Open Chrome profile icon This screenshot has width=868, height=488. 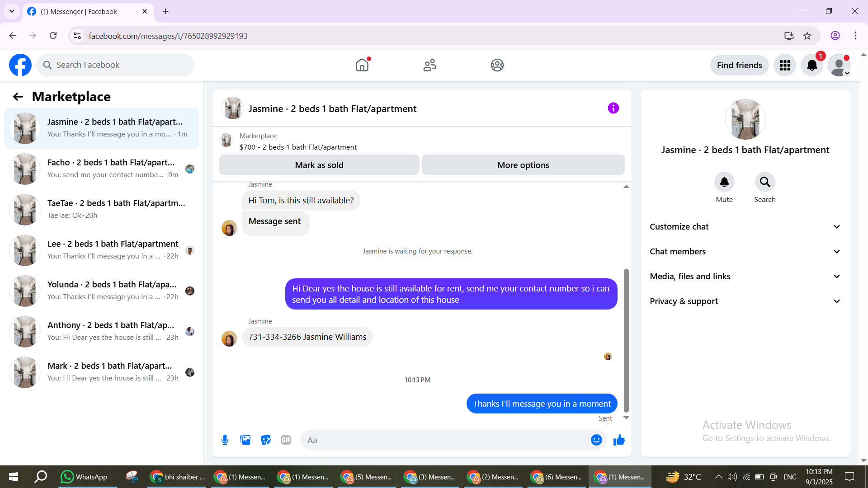coord(835,36)
